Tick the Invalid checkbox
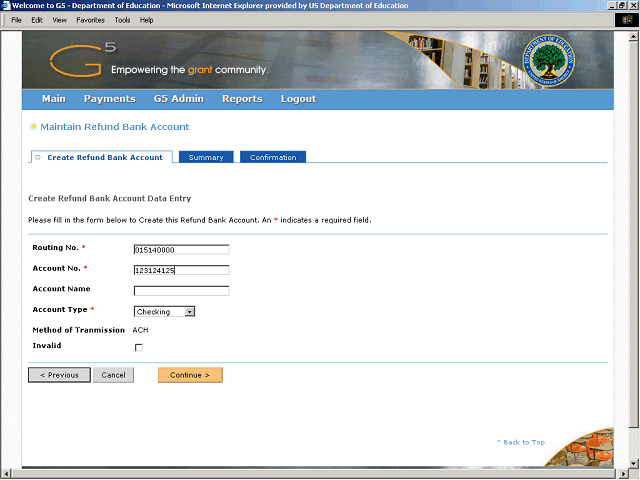Image resolution: width=640 pixels, height=480 pixels. [x=139, y=347]
